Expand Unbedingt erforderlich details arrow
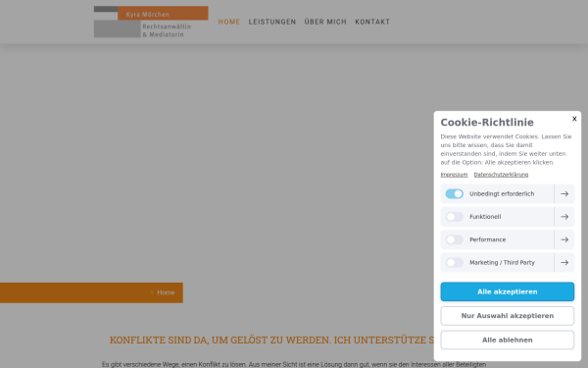588x368 pixels. 564,193
